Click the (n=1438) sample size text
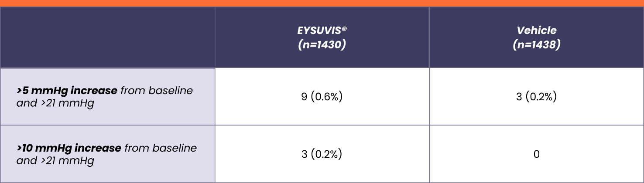This screenshot has width=644, height=183. (x=537, y=44)
